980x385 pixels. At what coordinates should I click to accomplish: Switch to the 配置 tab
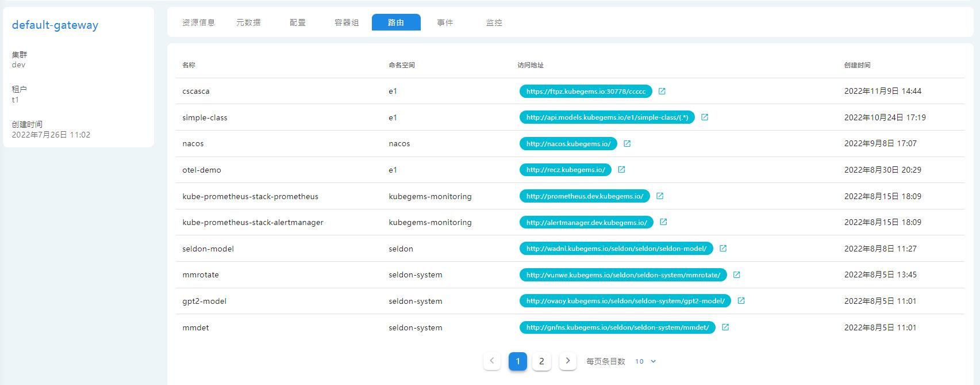click(298, 22)
